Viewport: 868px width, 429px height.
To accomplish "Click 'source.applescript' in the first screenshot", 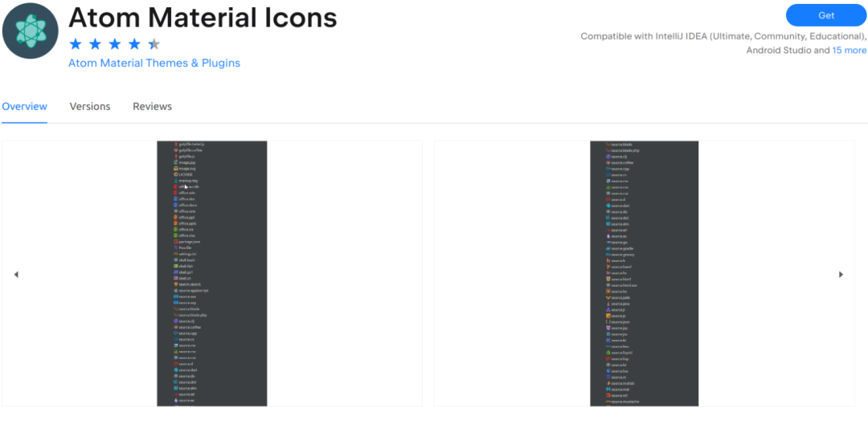I will coord(193,290).
